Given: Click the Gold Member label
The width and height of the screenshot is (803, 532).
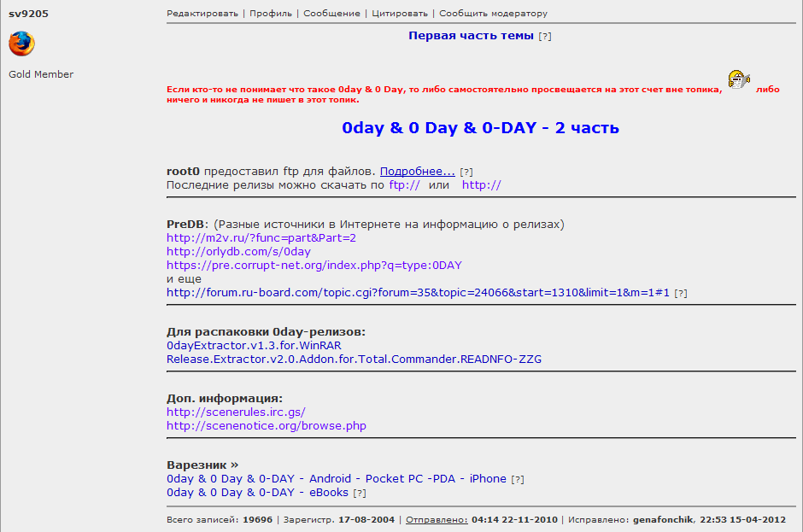Looking at the screenshot, I should [41, 74].
